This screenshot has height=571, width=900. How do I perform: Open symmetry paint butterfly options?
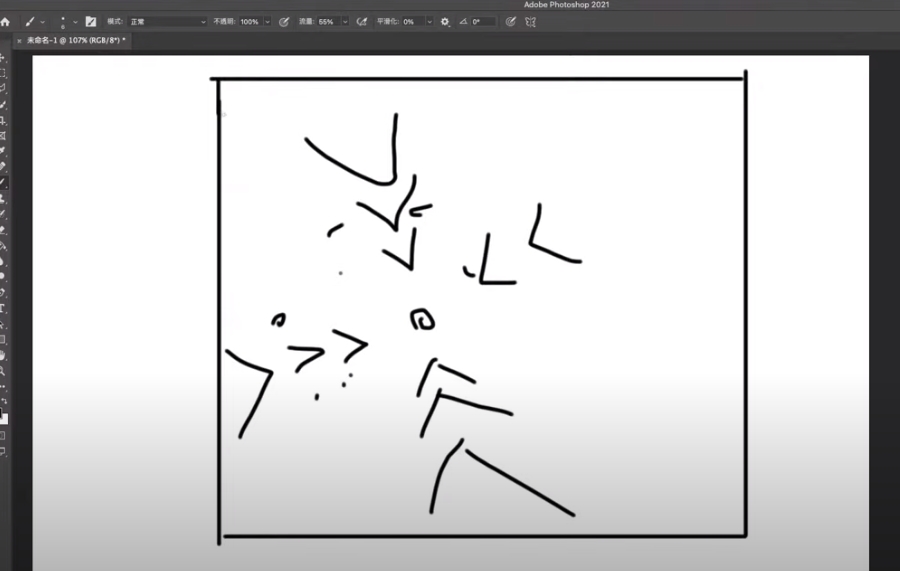[530, 22]
